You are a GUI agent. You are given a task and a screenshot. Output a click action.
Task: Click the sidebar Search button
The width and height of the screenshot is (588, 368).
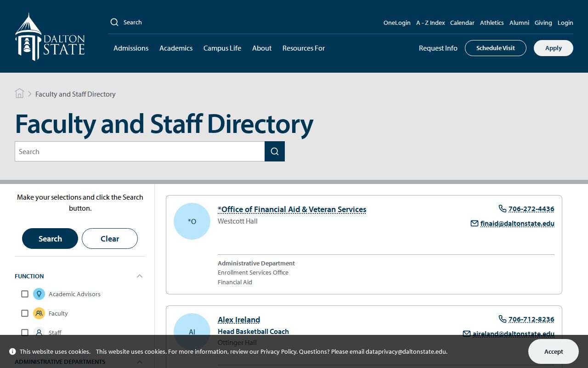pyautogui.click(x=50, y=238)
